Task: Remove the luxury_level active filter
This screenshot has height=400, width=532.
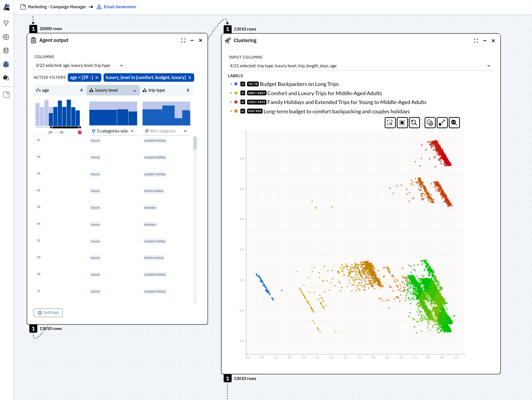Action: click(x=190, y=77)
